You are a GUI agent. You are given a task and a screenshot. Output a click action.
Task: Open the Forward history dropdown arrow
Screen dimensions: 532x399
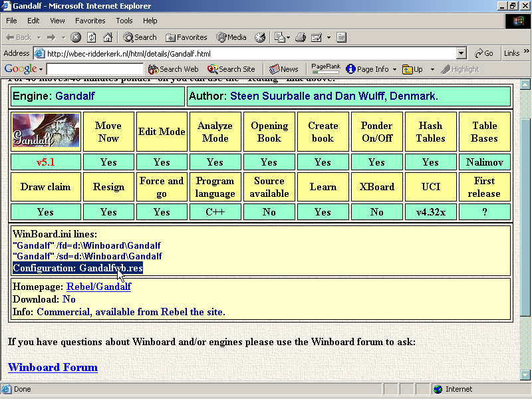(x=63, y=37)
